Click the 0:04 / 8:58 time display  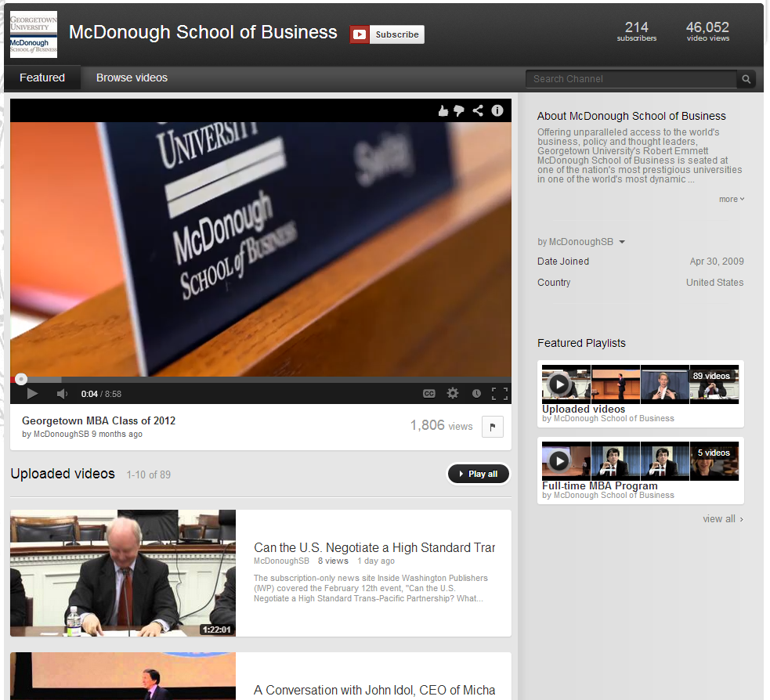101,394
